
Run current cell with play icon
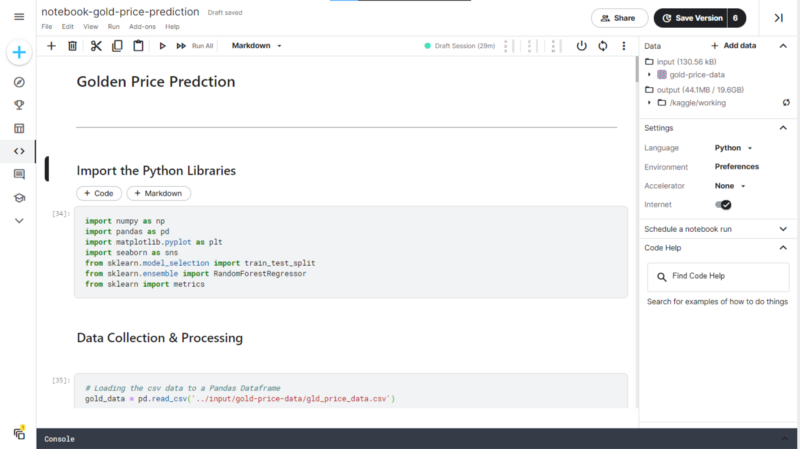162,46
